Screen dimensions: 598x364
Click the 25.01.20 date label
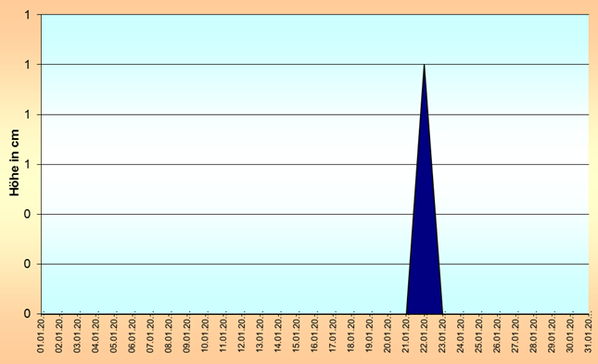[479, 335]
